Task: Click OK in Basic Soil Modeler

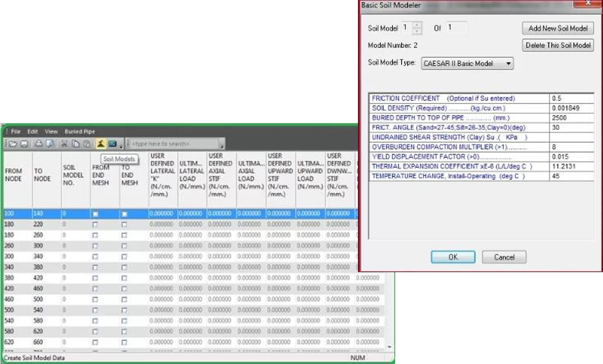Action: [x=453, y=257]
